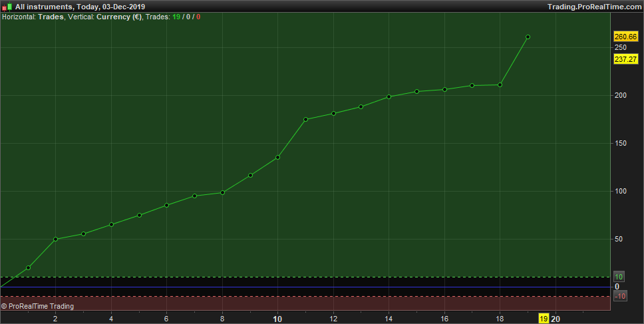Select the data point for trade 13
This screenshot has width=644, height=324.
[x=361, y=106]
